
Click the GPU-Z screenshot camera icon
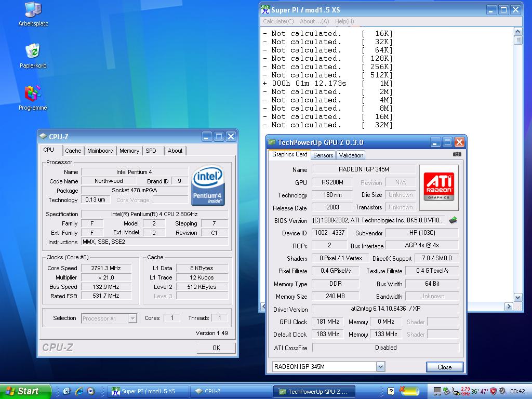tap(457, 154)
